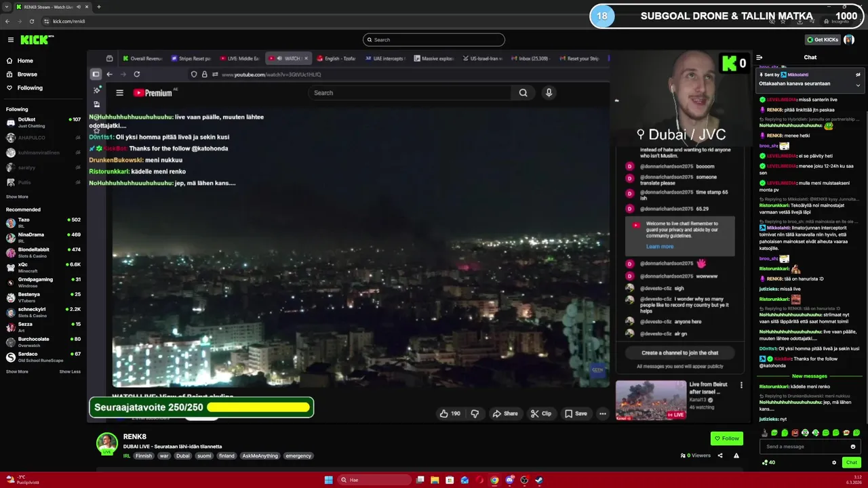Open YouTube more actions ellipsis

(602, 413)
